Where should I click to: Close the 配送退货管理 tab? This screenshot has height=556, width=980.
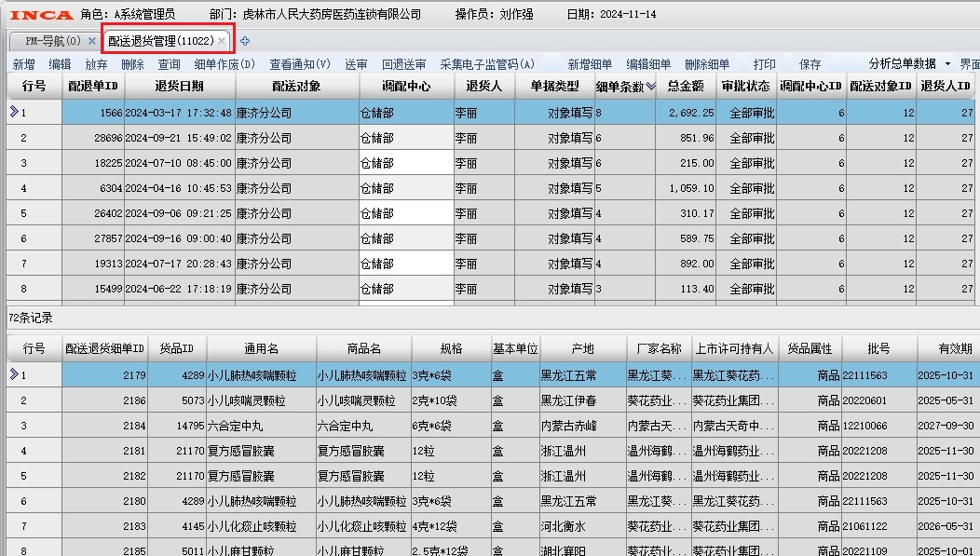pyautogui.click(x=221, y=41)
